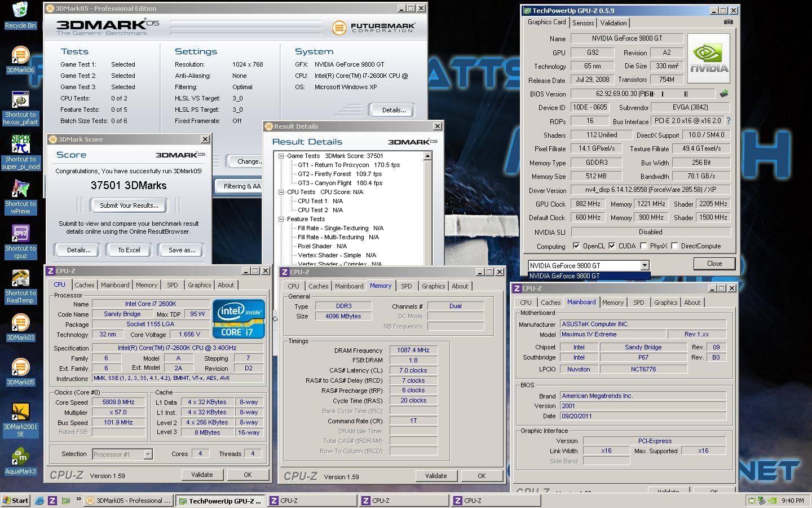This screenshot has height=508, width=812.
Task: Click the Futuremark Corporation logo
Action: pos(374,28)
